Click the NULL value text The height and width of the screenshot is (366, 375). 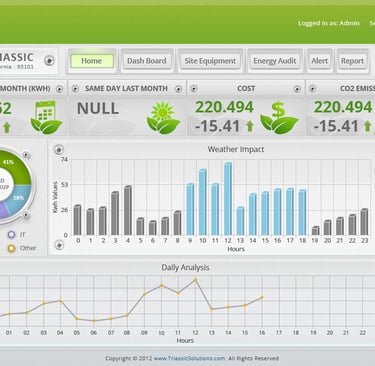[x=98, y=109]
